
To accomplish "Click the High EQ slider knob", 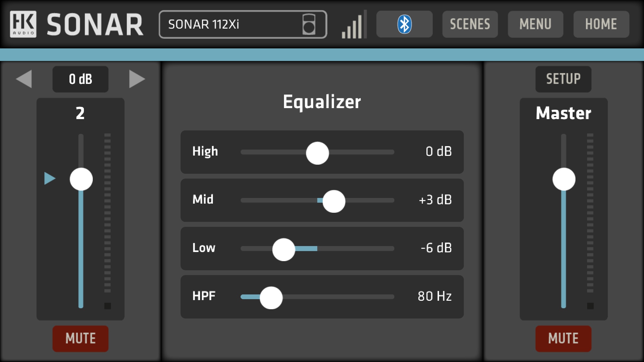I will (x=317, y=153).
